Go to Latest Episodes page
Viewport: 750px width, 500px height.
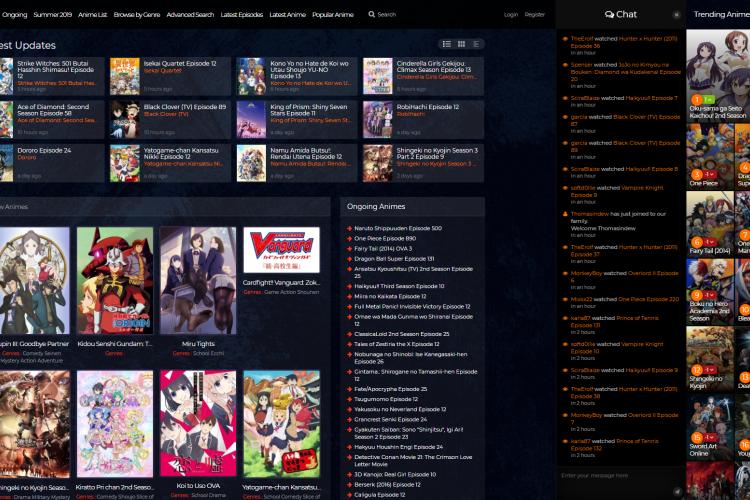tap(242, 15)
